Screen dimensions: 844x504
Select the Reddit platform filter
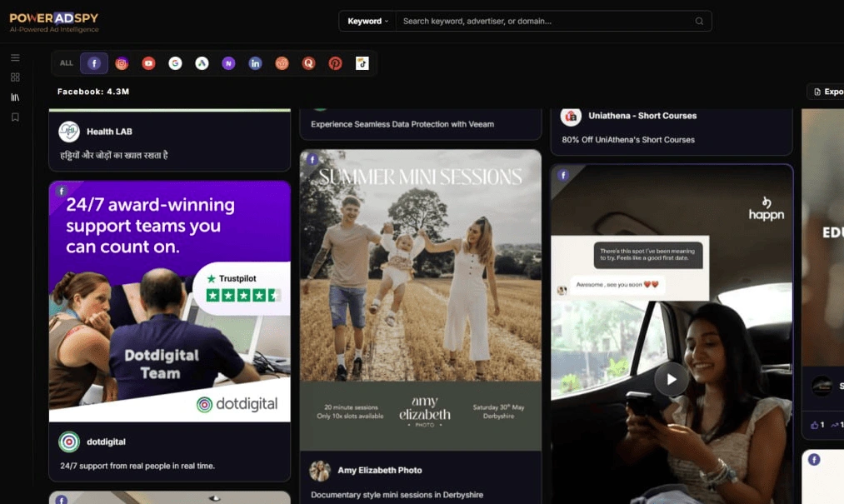[282, 63]
